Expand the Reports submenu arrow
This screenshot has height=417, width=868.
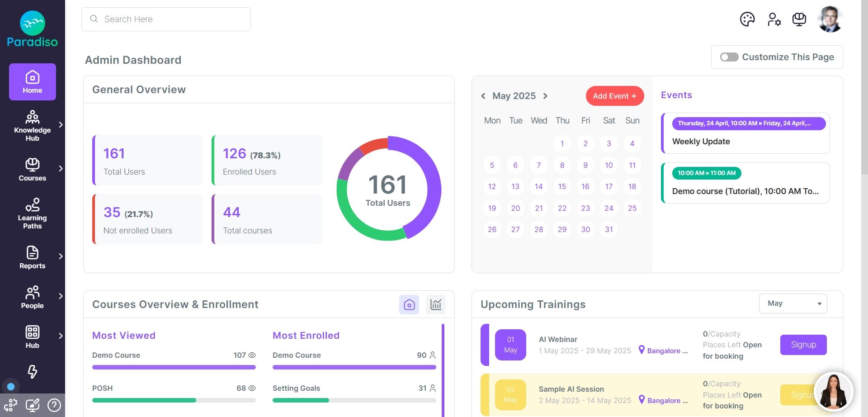tap(61, 256)
